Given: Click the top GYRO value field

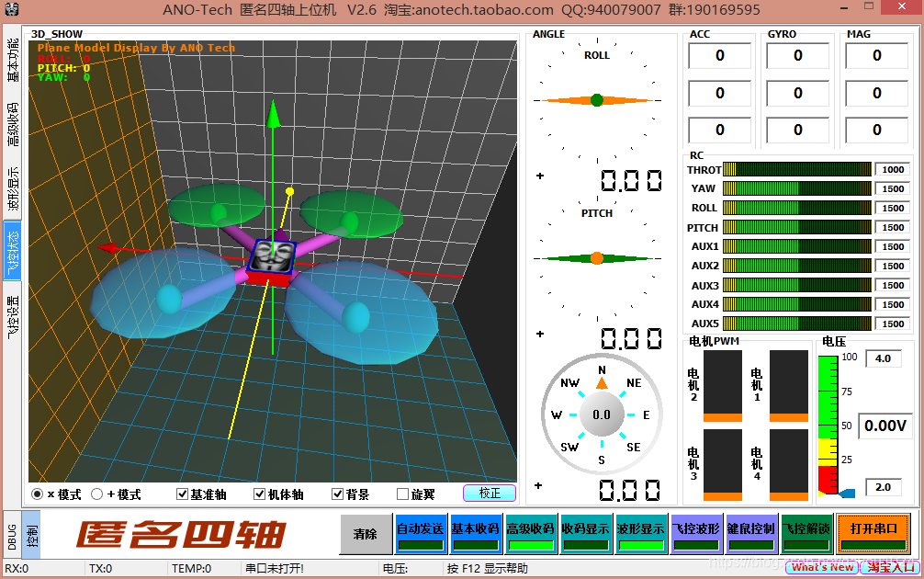Looking at the screenshot, I should click(x=797, y=56).
